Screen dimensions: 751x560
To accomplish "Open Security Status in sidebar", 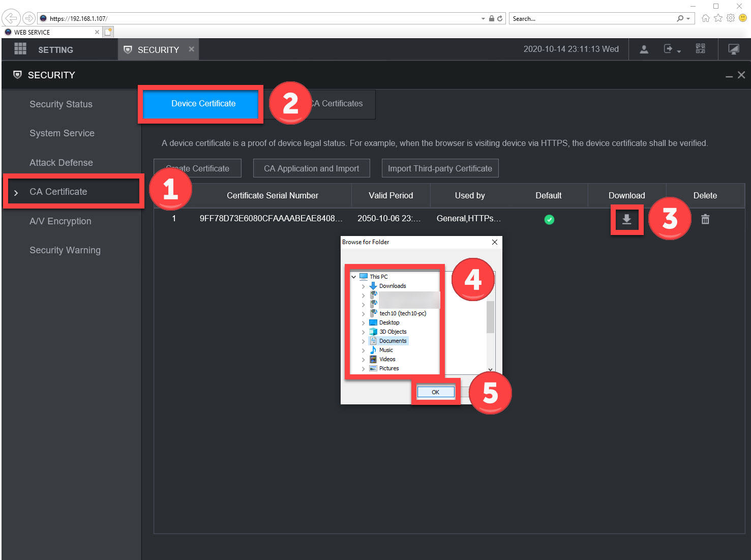I will (61, 104).
